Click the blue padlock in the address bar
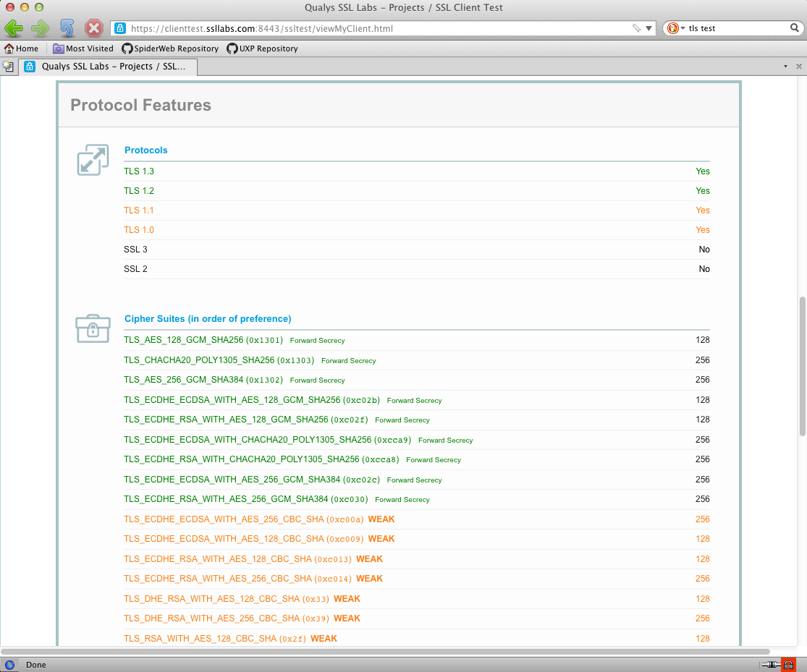The width and height of the screenshot is (807, 672). 120,27
